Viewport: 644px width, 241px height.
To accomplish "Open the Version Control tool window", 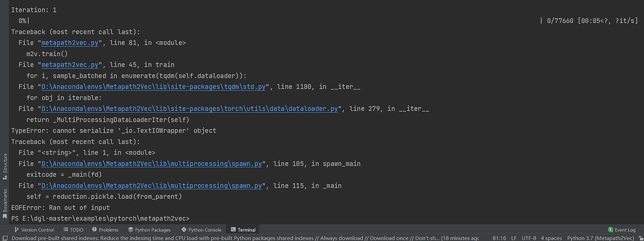I will pos(34,230).
